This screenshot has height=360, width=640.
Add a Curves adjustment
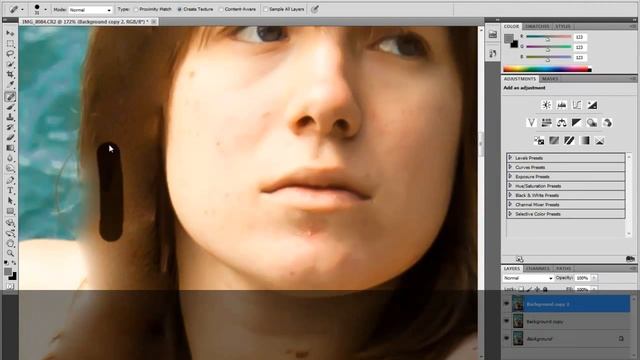577,105
